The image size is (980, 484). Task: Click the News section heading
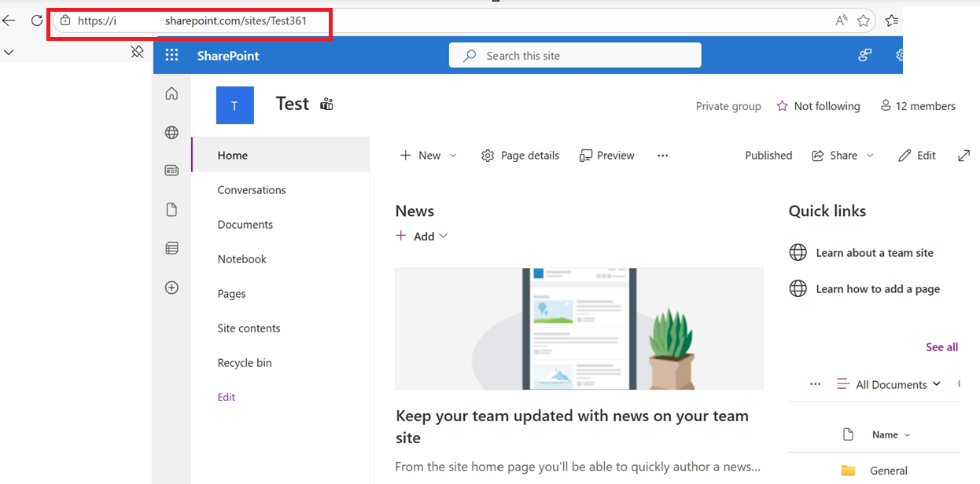pyautogui.click(x=414, y=211)
